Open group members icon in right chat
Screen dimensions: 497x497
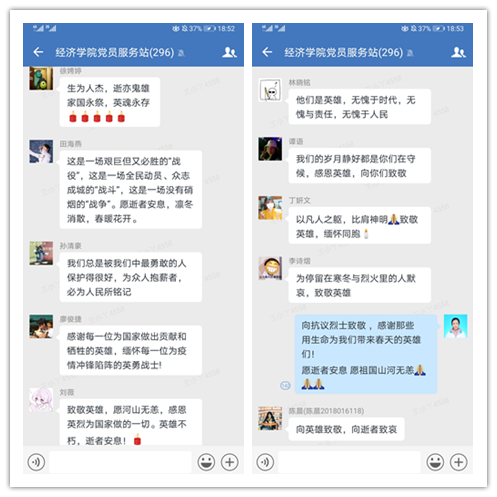458,52
